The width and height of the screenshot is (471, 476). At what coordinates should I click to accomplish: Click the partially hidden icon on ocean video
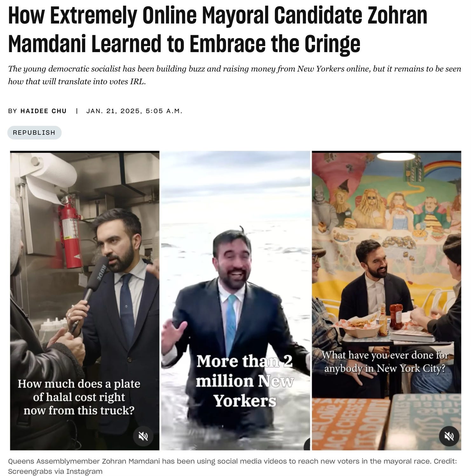307,444
